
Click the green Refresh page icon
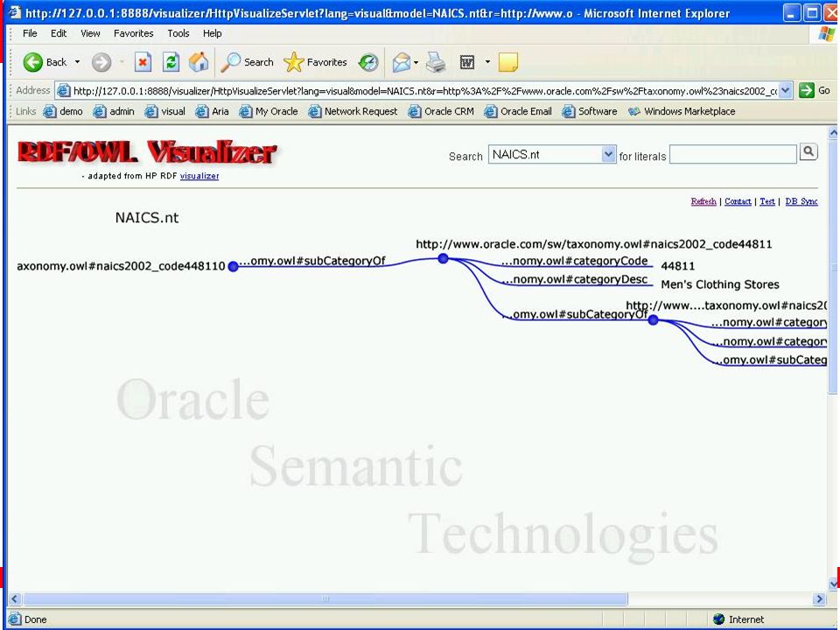171,62
